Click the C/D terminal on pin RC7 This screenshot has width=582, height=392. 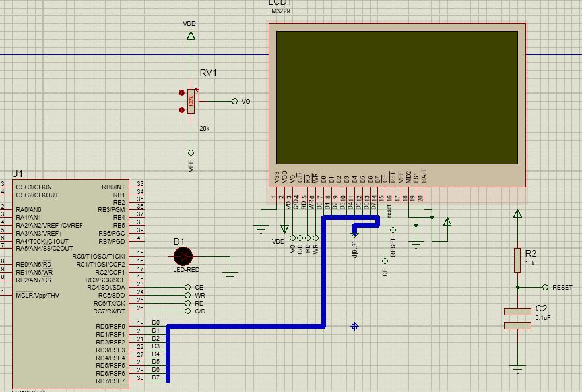point(188,311)
